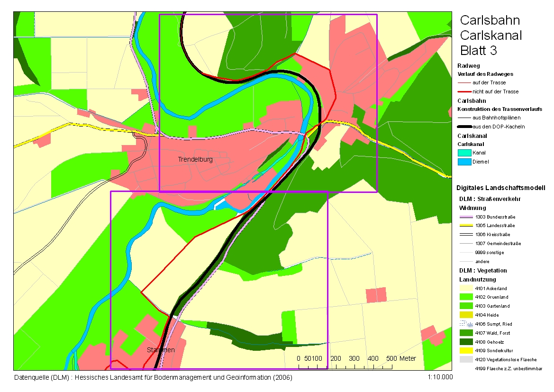
Task: Click the 'DLM : Vegetation' legend group heading
Action: tap(482, 271)
